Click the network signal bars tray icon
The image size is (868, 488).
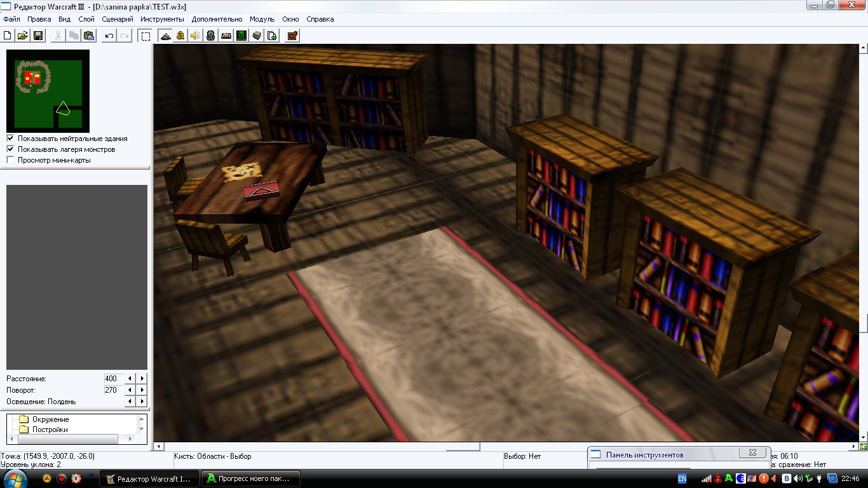[706, 478]
